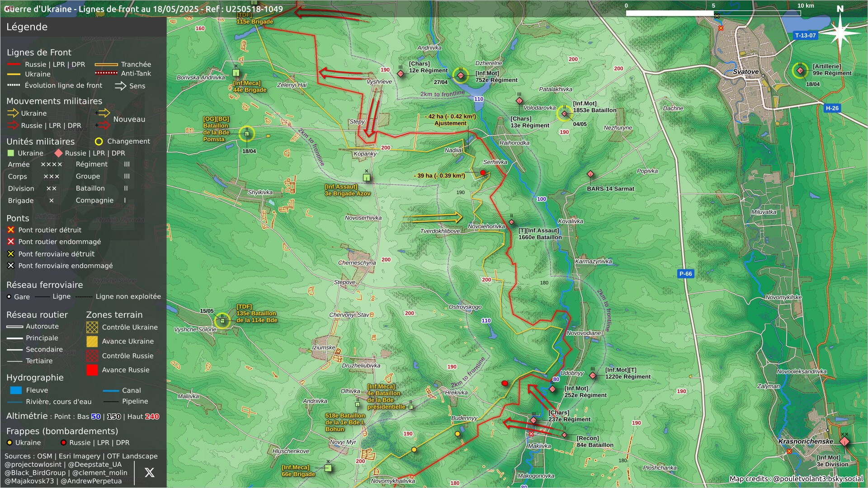Click the 10 km scale bar label

tap(806, 6)
